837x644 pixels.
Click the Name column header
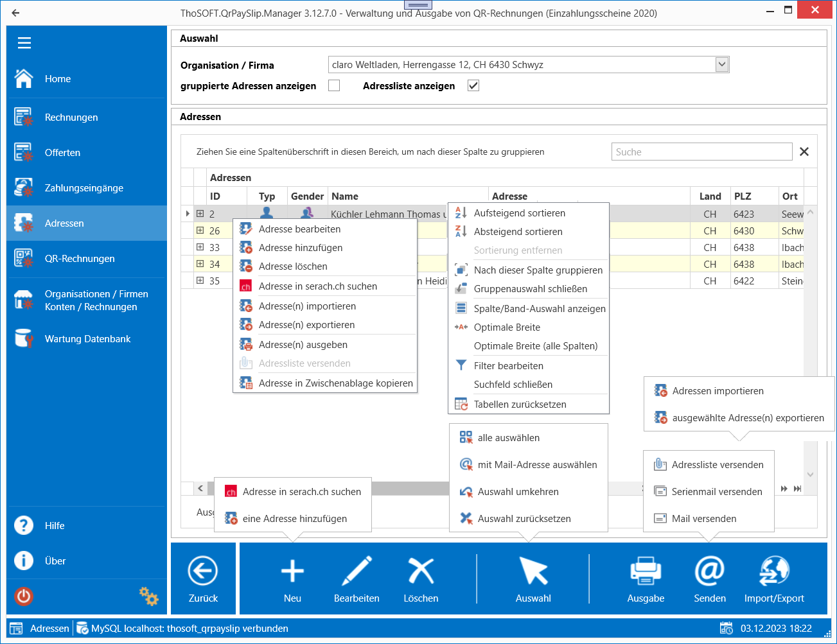click(x=408, y=196)
